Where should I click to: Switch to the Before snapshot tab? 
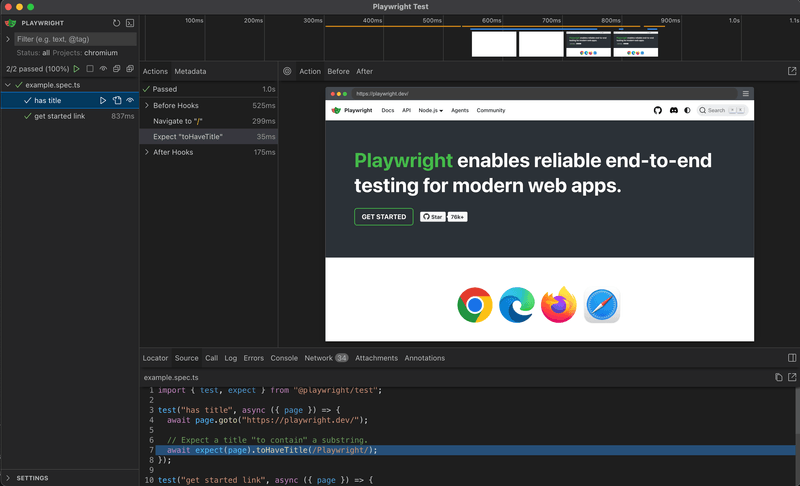tap(338, 71)
